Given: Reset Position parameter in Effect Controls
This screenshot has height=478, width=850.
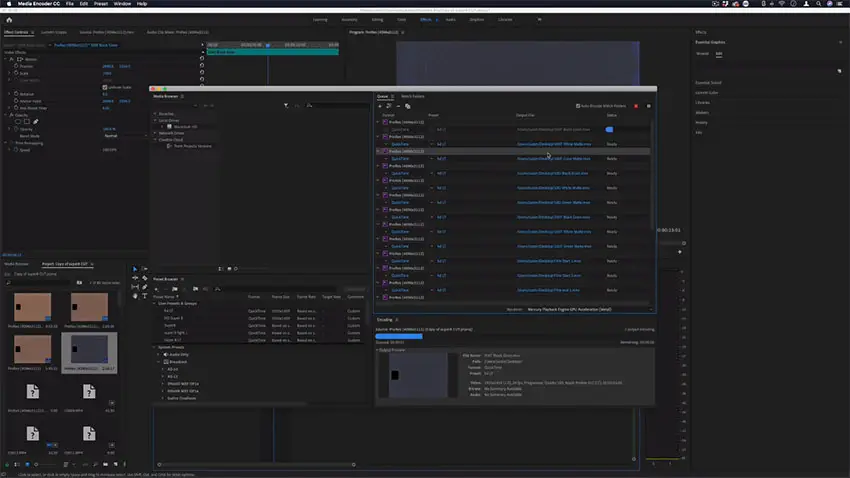Looking at the screenshot, I should click(x=202, y=66).
